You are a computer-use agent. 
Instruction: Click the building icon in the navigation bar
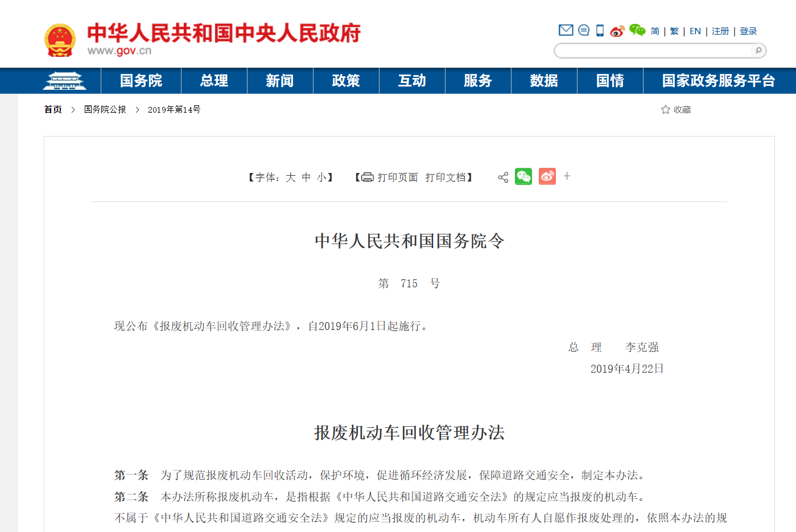64,80
